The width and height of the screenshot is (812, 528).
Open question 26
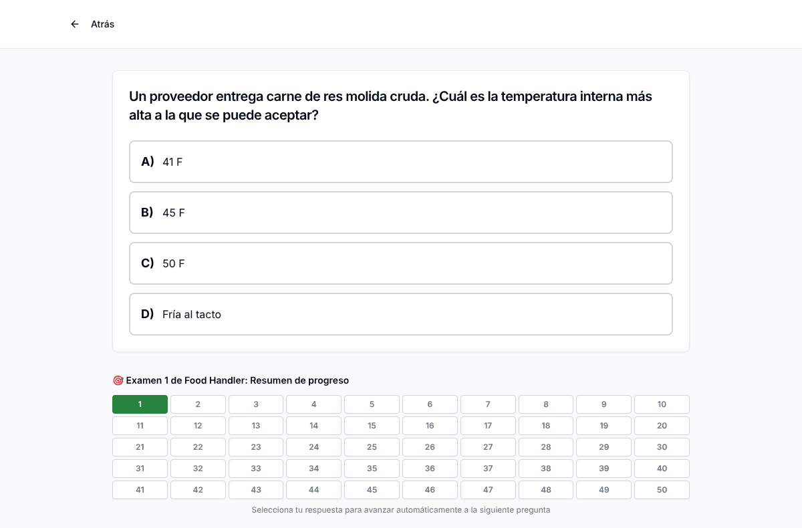click(430, 447)
